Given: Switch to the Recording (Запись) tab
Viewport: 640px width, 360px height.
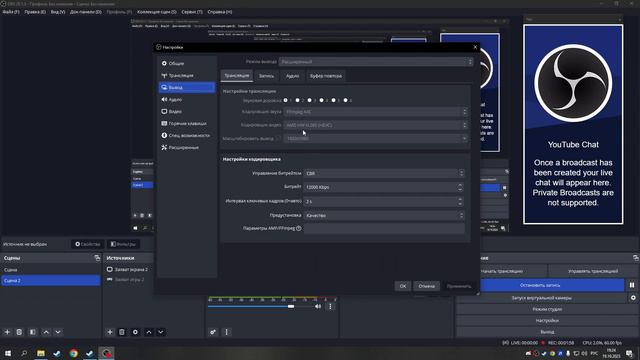Looking at the screenshot, I should [267, 76].
